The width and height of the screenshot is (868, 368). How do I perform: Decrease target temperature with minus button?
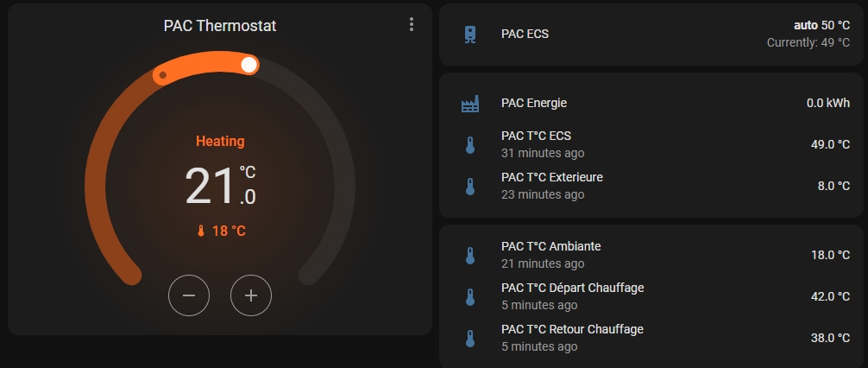[189, 295]
